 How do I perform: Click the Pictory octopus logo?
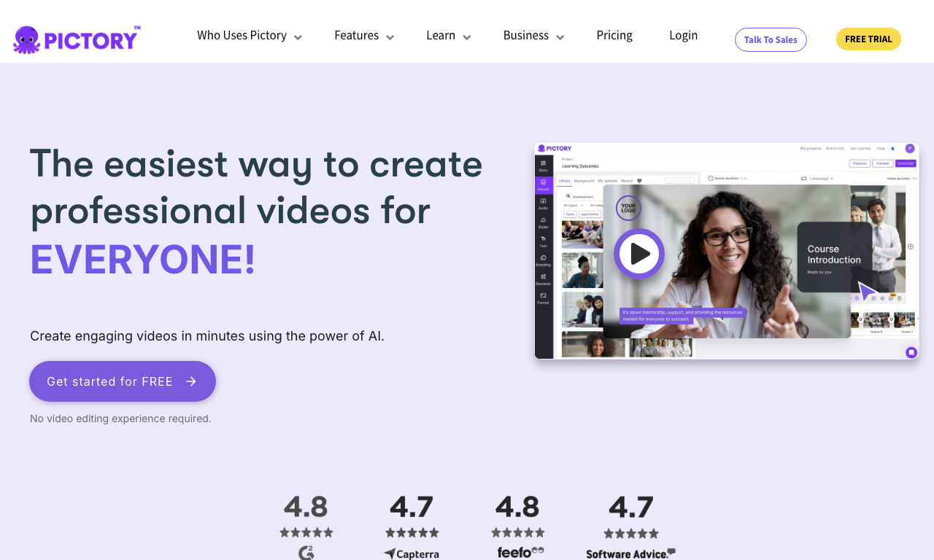[x=77, y=39]
